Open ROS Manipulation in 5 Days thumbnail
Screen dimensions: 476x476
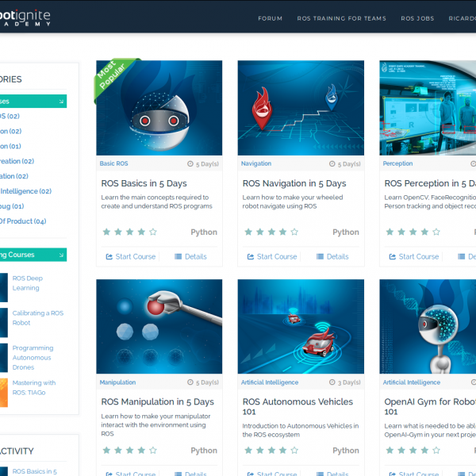point(159,326)
